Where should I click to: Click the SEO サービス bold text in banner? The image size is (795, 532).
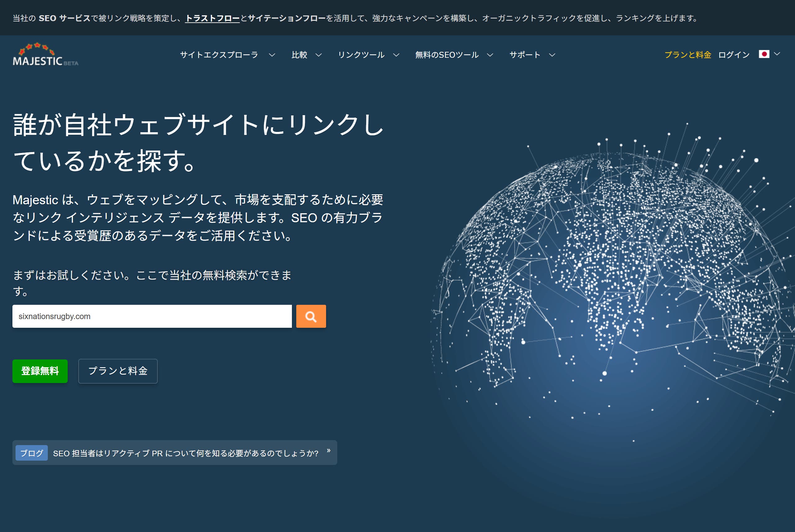[x=65, y=18]
